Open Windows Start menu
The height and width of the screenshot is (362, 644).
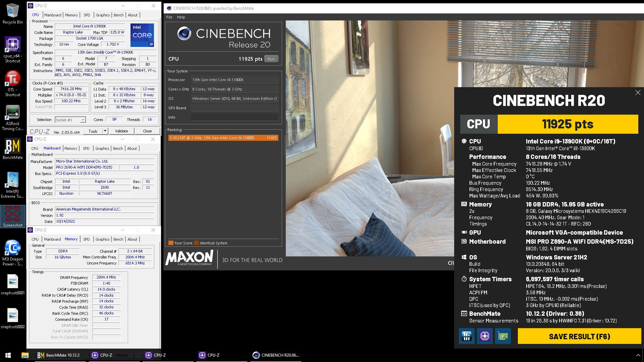click(x=8, y=355)
